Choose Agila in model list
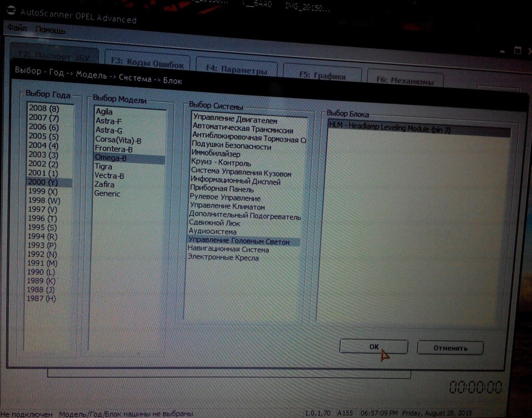 (104, 111)
